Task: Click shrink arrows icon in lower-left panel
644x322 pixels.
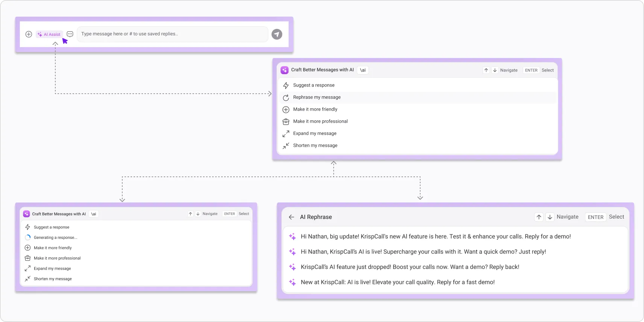Action: pyautogui.click(x=27, y=279)
